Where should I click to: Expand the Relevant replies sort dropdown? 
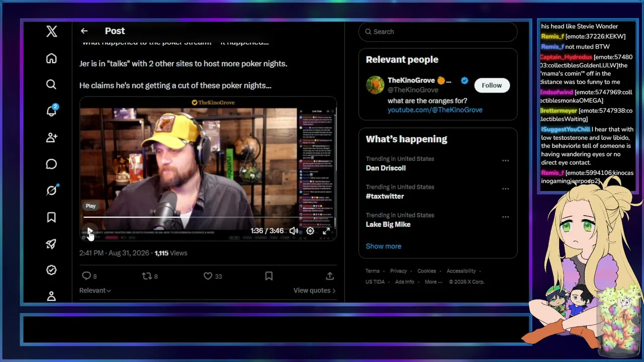point(95,290)
